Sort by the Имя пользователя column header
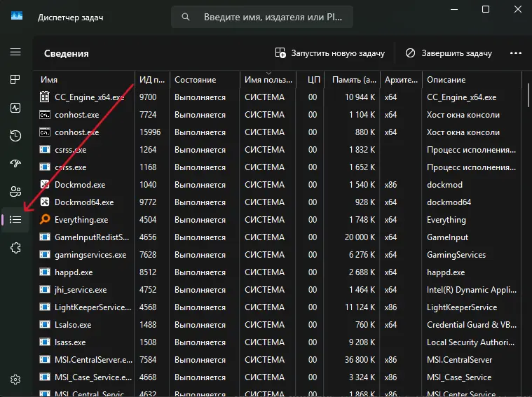This screenshot has height=397, width=532. [268, 80]
